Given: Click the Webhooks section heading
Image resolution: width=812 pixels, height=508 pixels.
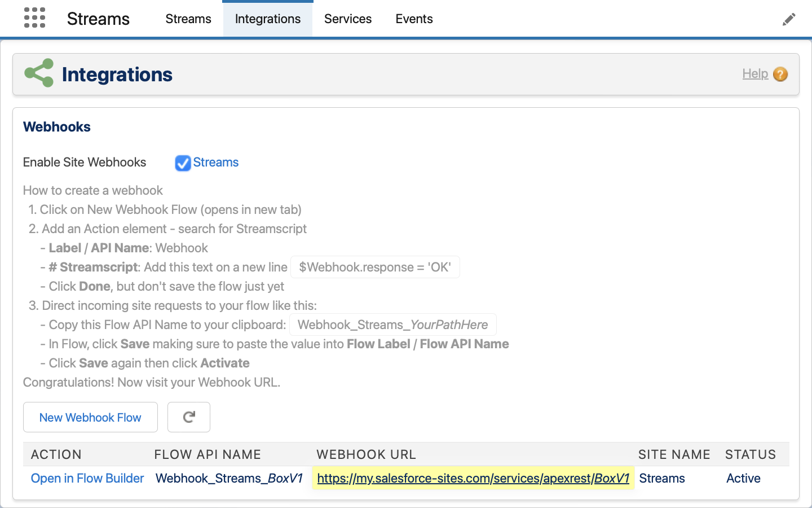Looking at the screenshot, I should pos(57,126).
